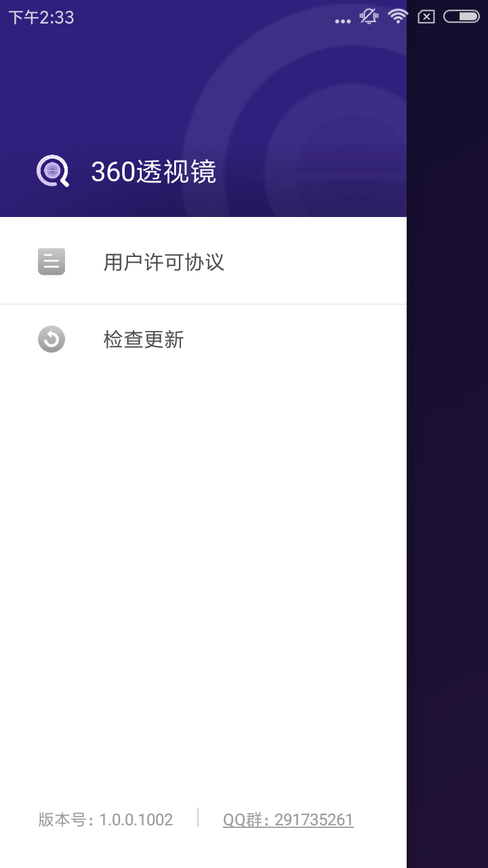Tap the muted bell status icon
Screen dimensions: 488x868
tap(369, 16)
